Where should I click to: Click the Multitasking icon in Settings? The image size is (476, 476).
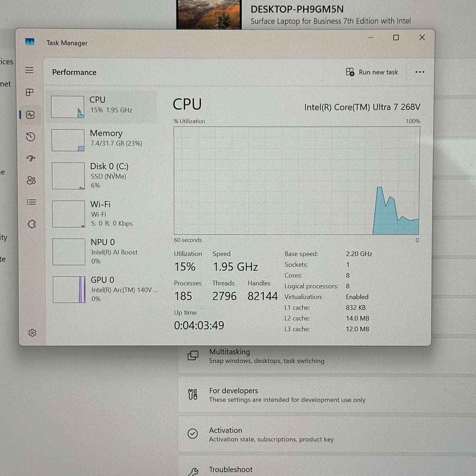point(193,355)
